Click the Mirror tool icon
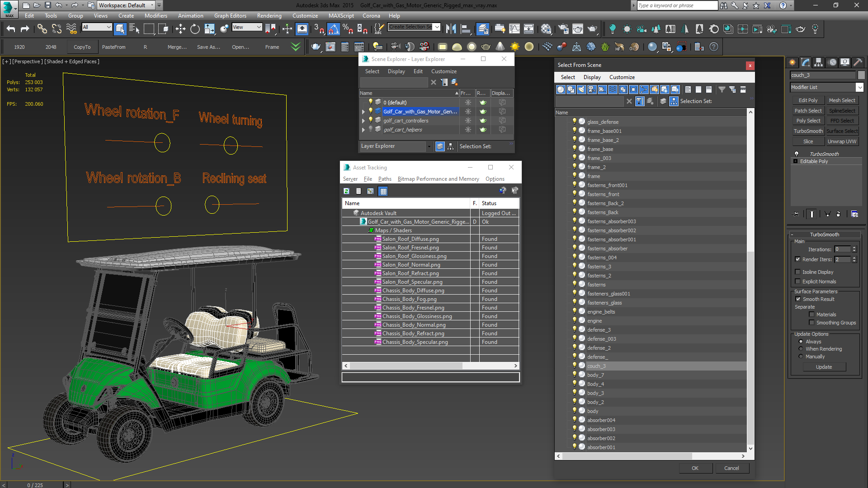 (451, 29)
